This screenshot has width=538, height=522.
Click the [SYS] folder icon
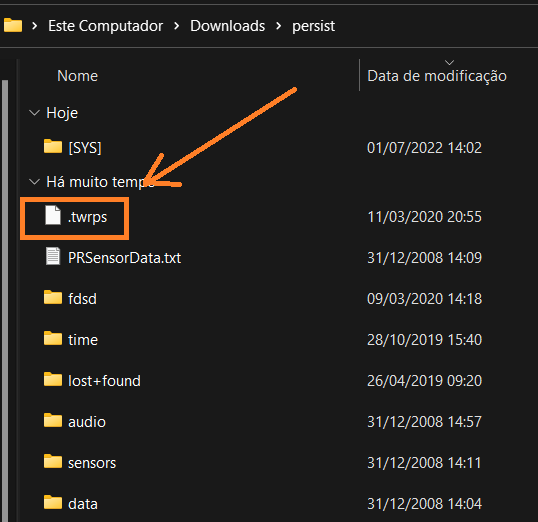pyautogui.click(x=53, y=147)
